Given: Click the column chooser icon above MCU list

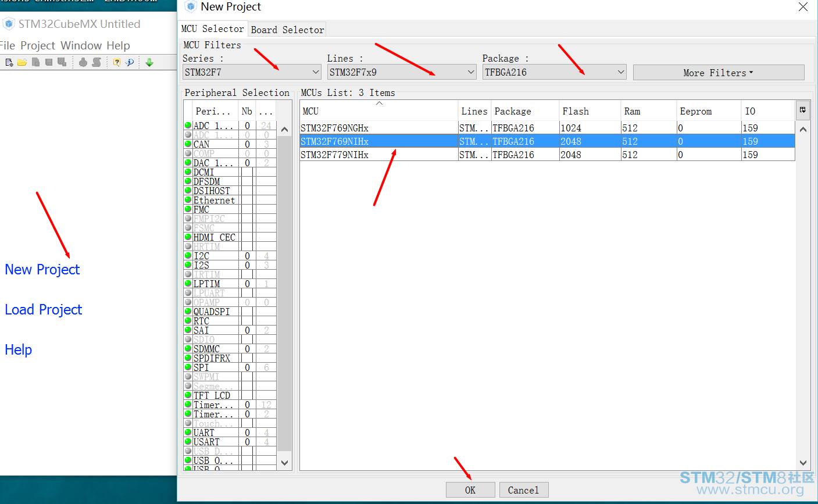Looking at the screenshot, I should tap(803, 110).
